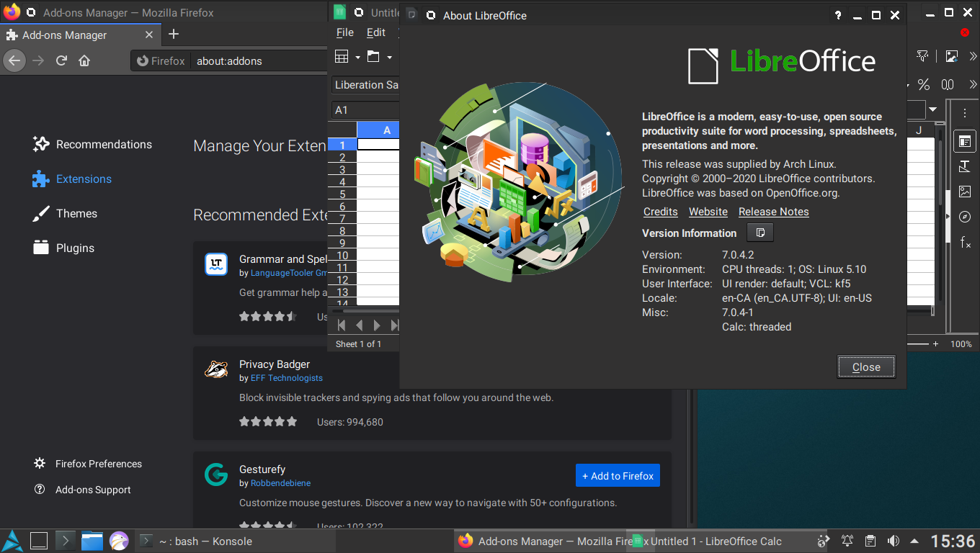Open the Release Notes link
Viewport: 980px width, 553px height.
click(x=774, y=212)
